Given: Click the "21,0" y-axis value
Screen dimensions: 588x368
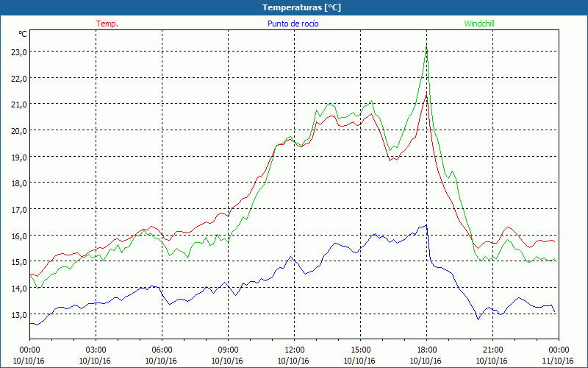Looking at the screenshot, I should click(19, 105).
